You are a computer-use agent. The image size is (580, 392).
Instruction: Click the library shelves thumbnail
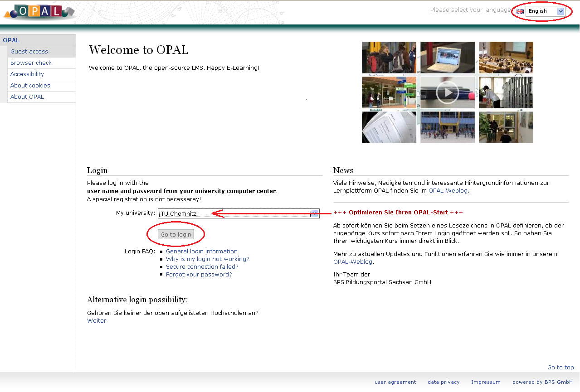(506, 92)
